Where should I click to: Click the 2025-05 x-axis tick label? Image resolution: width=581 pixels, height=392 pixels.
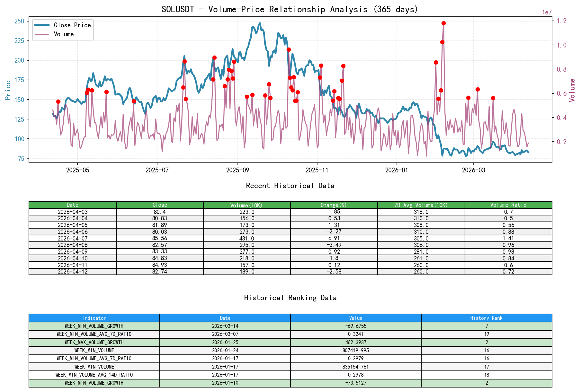[x=77, y=170]
